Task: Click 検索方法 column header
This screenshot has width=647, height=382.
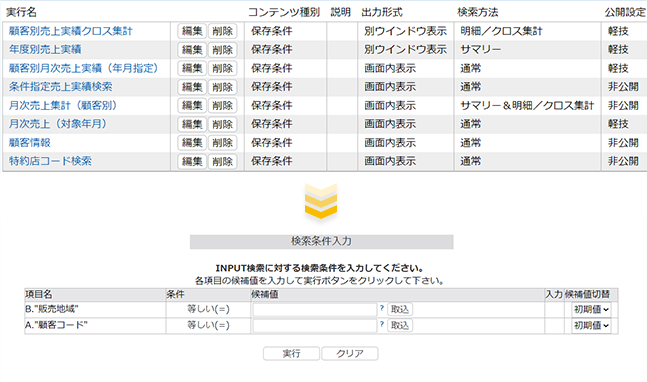Action: (x=477, y=12)
